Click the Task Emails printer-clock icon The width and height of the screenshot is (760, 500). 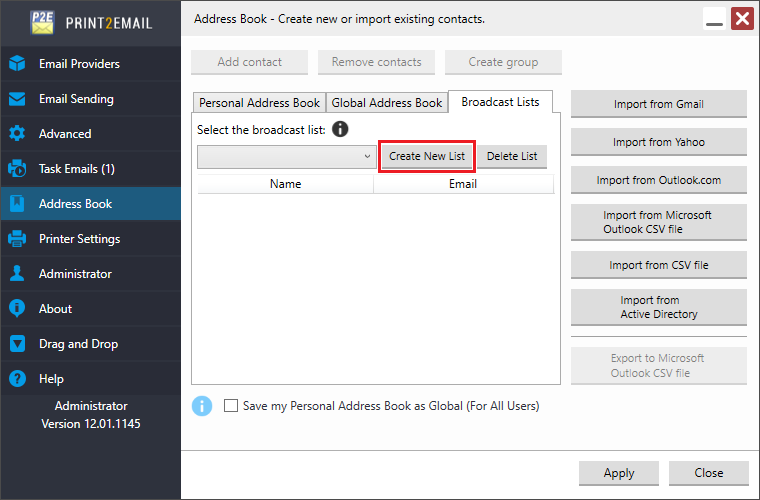[17, 169]
